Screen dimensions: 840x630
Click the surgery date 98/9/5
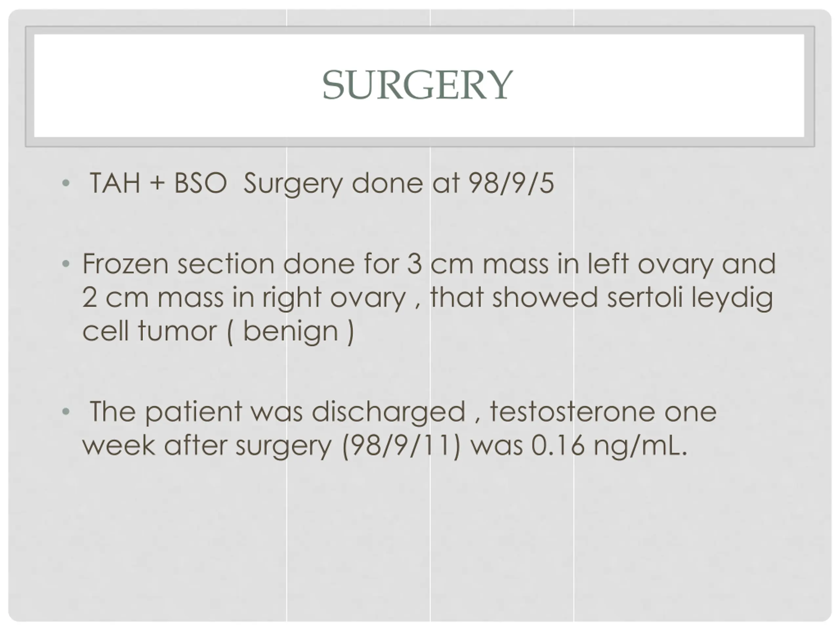(x=511, y=183)
